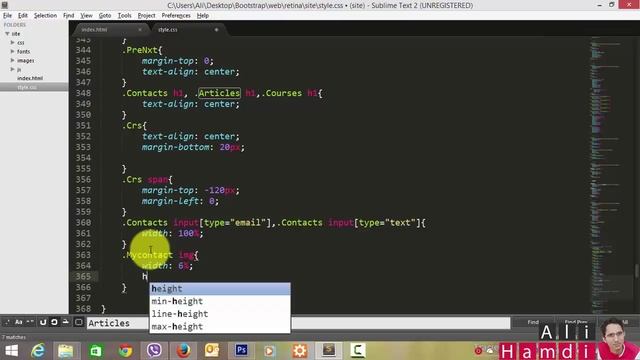Screen dimensions: 640x360
Task: Open Camtasia from taskbar
Action: 358,351
